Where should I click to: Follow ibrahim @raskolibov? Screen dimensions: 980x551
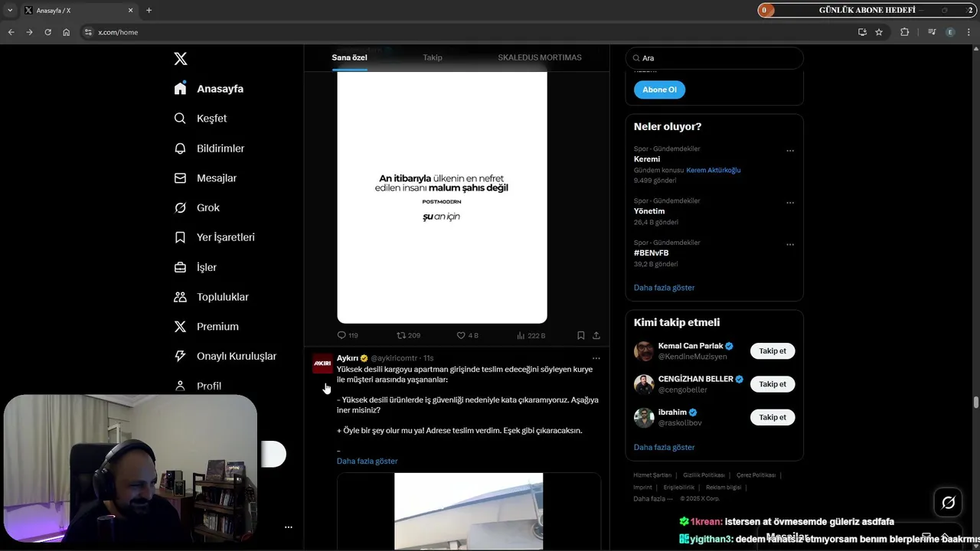pos(773,417)
